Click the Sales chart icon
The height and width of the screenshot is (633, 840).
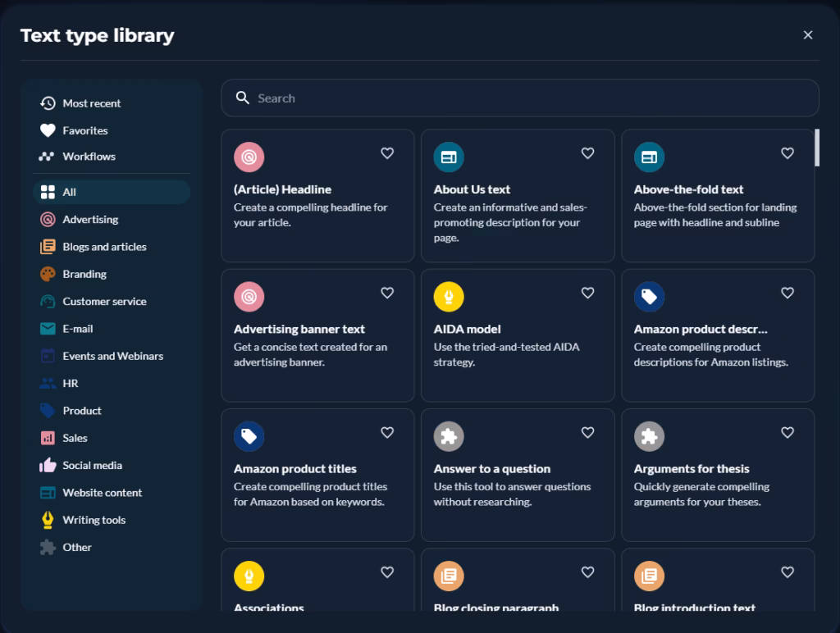48,438
